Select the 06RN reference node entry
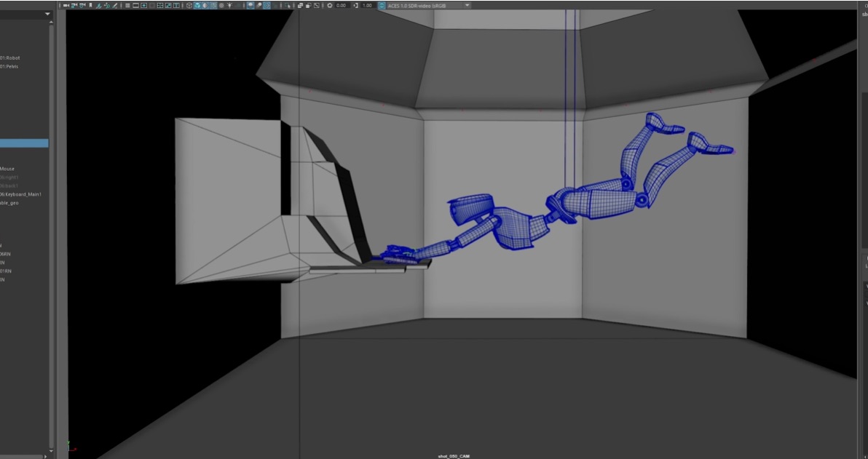The width and height of the screenshot is (868, 459). click(5, 254)
